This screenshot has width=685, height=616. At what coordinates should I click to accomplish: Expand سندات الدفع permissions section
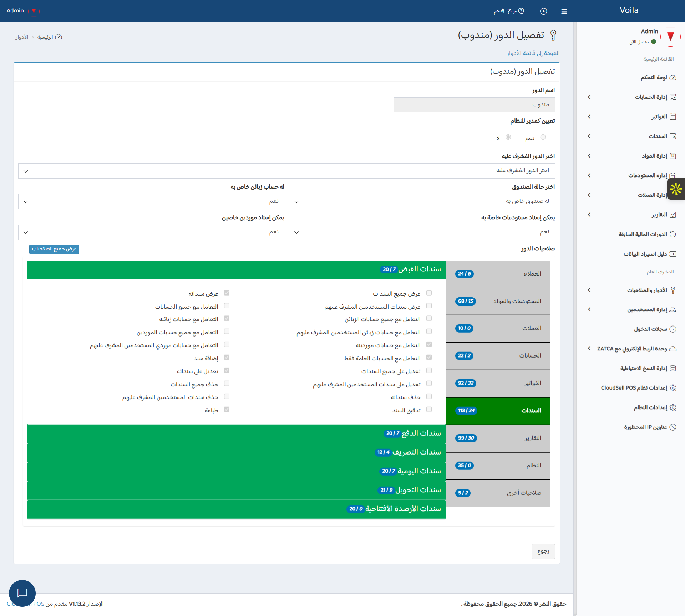(237, 433)
